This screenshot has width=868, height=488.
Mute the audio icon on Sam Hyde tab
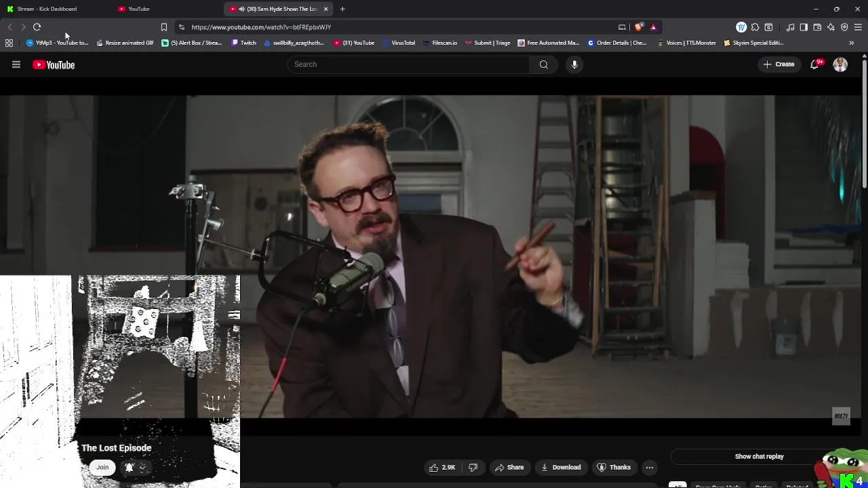coord(241,9)
